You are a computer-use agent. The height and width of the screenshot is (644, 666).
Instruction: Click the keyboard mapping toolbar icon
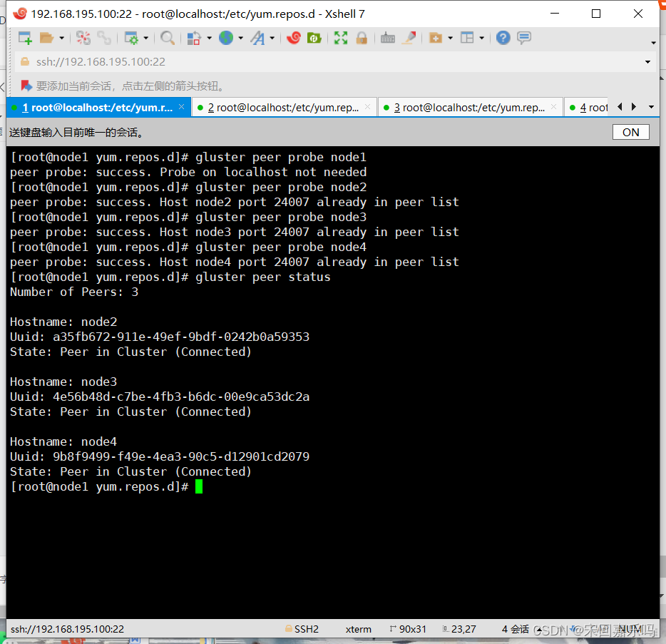pos(388,39)
